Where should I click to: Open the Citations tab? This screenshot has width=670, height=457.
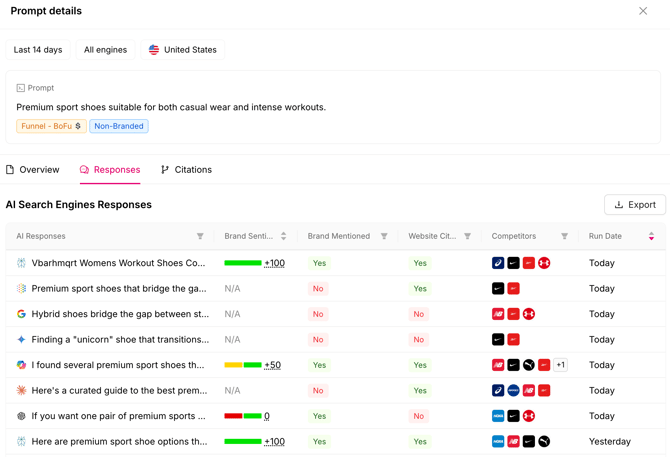[186, 170]
